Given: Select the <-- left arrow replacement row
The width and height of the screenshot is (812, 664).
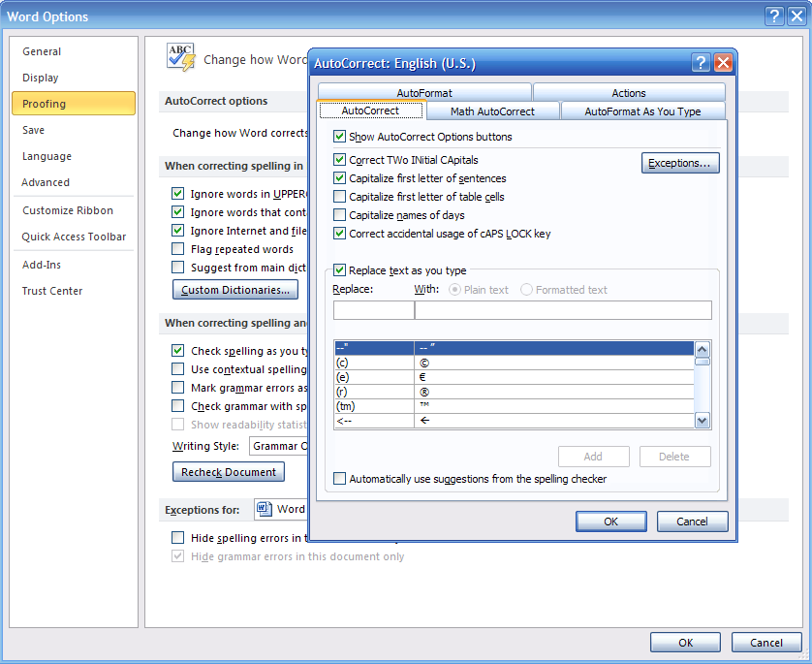Looking at the screenshot, I should 515,421.
